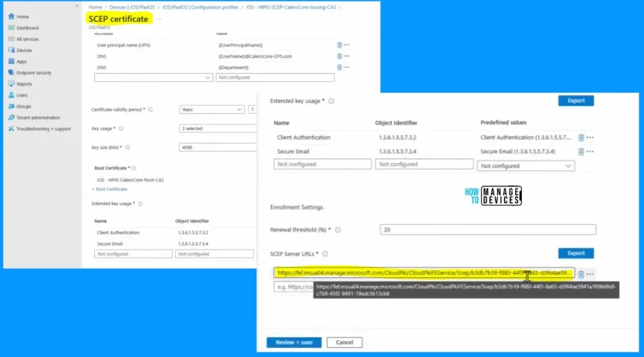The width and height of the screenshot is (644, 357).
Task: Click the highlighted SCEP Server URL field
Action: point(425,273)
